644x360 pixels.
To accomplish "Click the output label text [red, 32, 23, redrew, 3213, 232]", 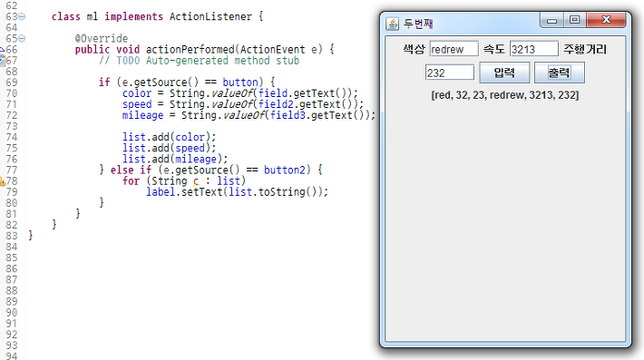I will [504, 95].
